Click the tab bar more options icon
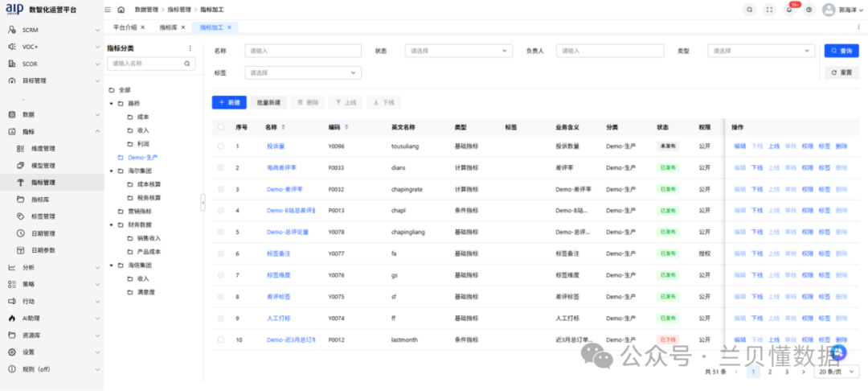868x391 pixels. [x=858, y=27]
